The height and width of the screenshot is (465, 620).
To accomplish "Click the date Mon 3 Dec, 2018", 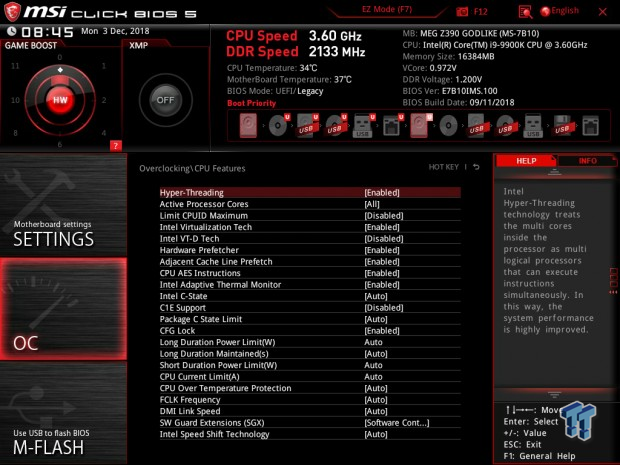I will click(115, 31).
